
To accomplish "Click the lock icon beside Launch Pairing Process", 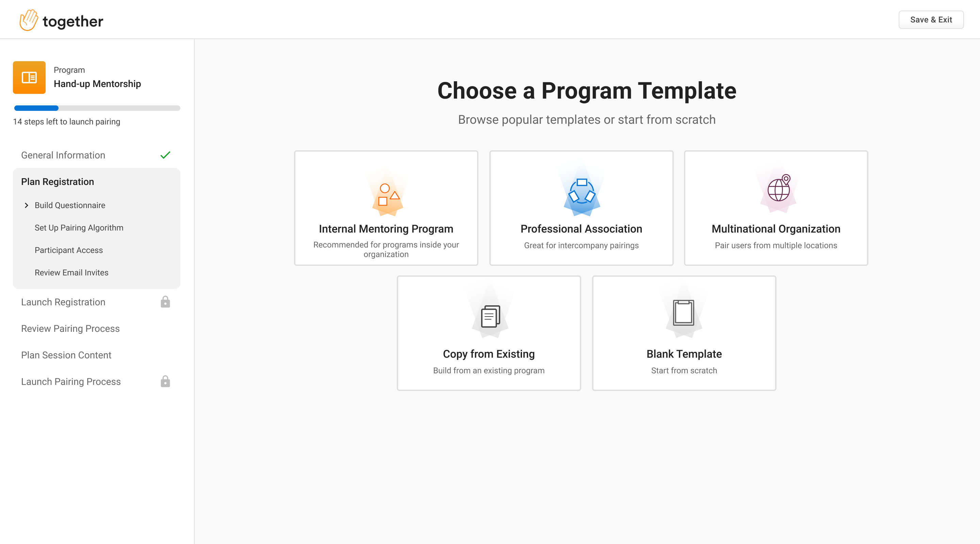I will click(165, 381).
